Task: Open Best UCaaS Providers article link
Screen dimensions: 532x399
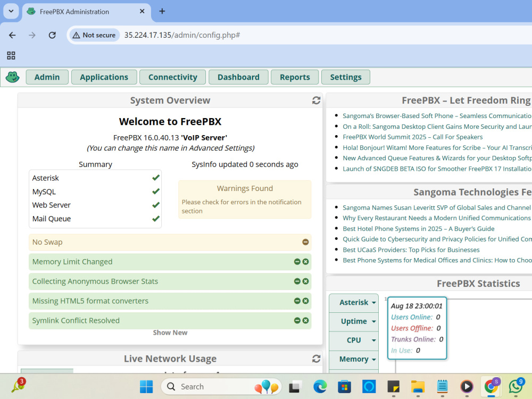Action: [x=411, y=250]
